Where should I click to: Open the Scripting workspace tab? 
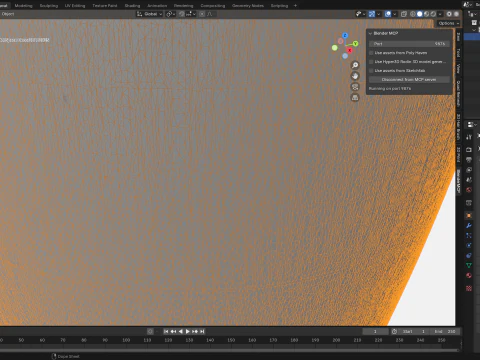pyautogui.click(x=279, y=6)
